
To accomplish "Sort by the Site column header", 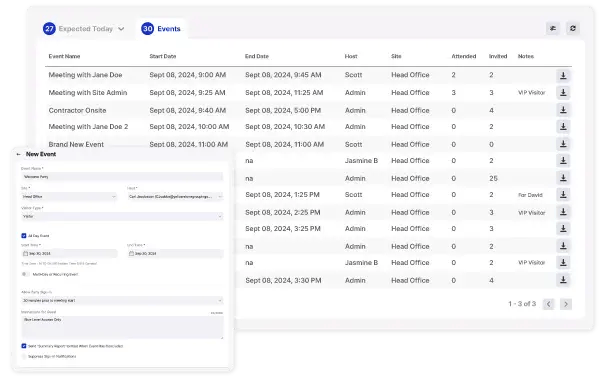I will (x=396, y=56).
